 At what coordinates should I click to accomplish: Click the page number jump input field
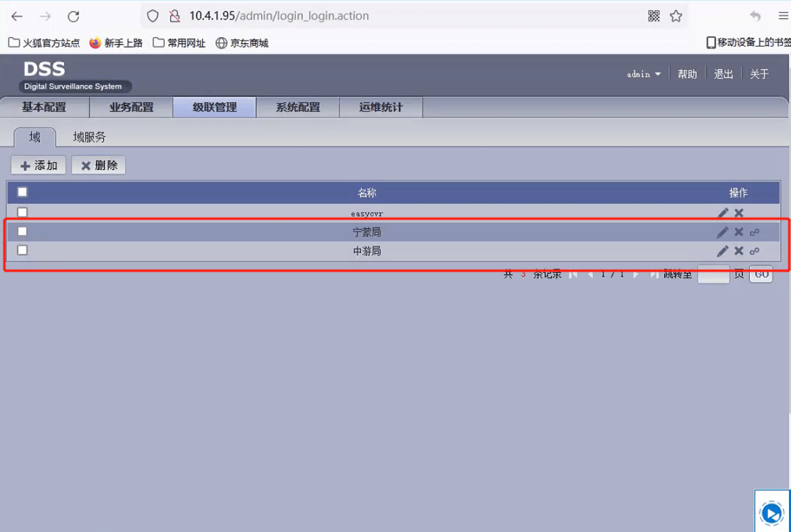click(713, 275)
